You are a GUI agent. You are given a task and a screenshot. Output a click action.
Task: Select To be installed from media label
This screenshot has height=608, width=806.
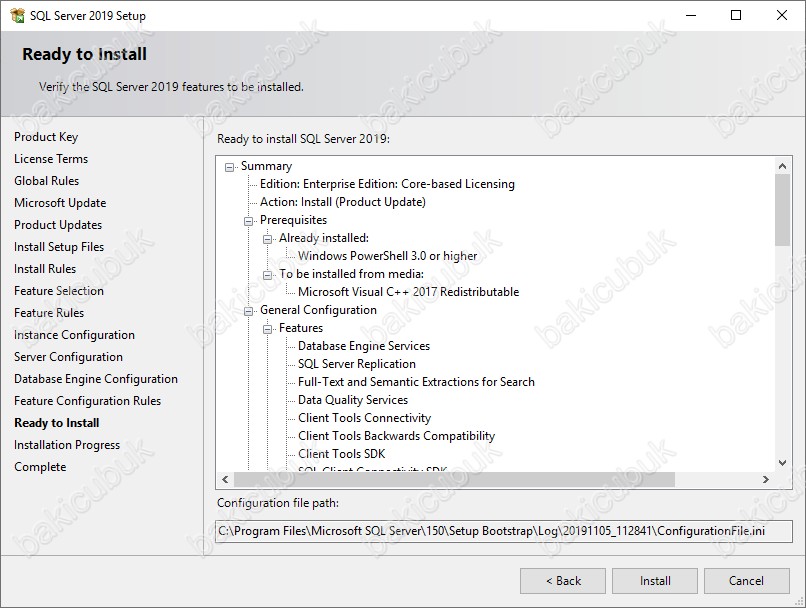pos(352,274)
